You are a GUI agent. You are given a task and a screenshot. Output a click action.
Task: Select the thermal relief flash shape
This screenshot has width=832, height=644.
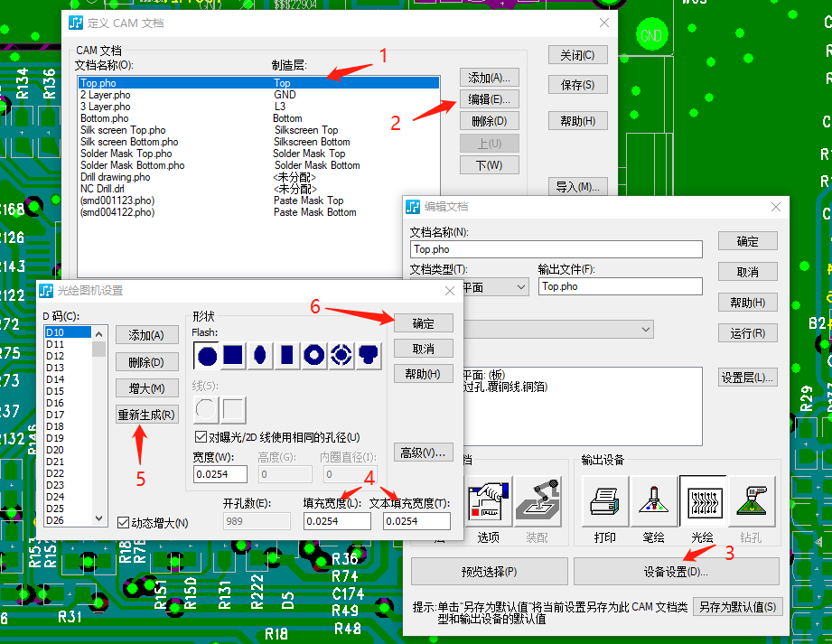[x=341, y=354]
